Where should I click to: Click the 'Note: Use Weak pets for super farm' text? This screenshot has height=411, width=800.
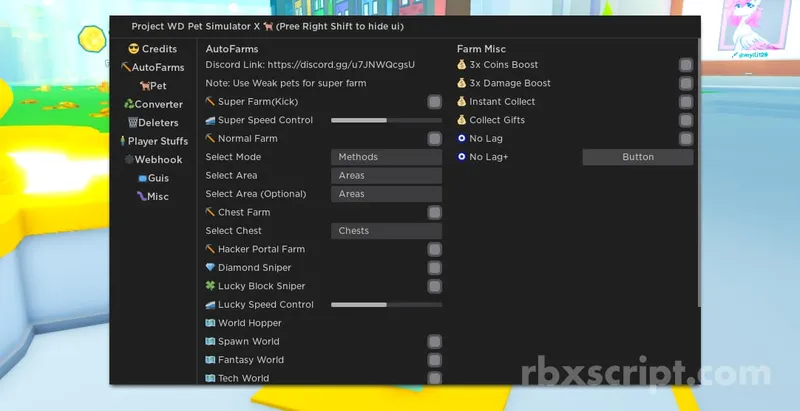[x=286, y=83]
